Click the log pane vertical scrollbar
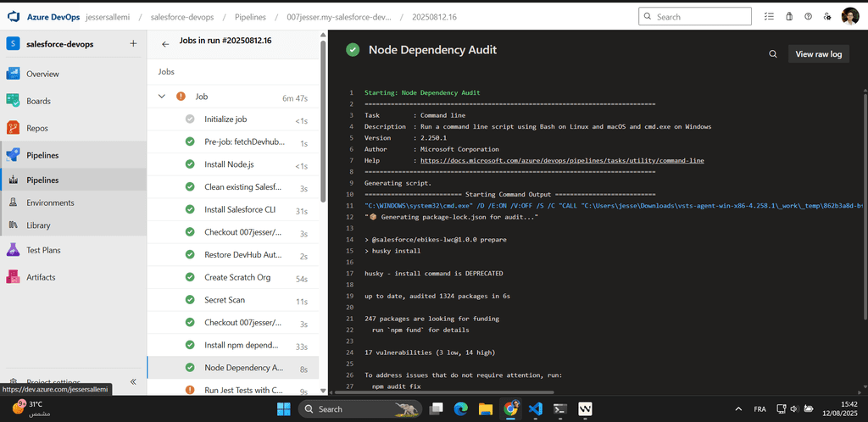The image size is (868, 422). [864, 204]
